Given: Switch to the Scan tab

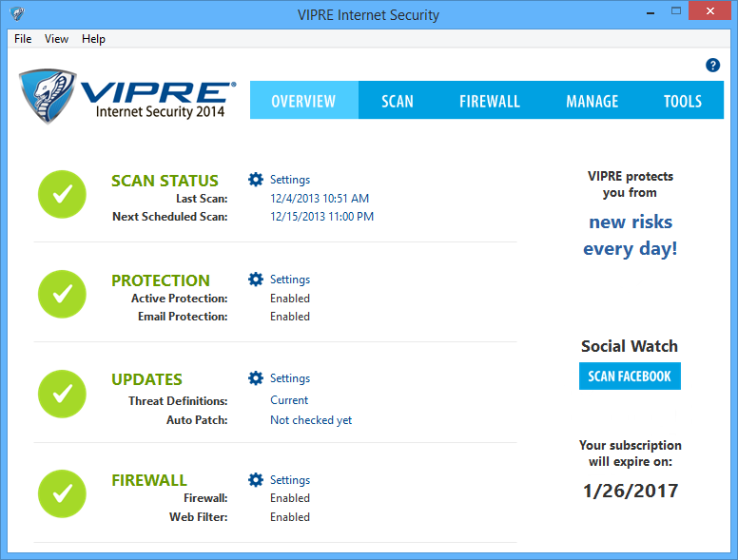Looking at the screenshot, I should [x=398, y=101].
